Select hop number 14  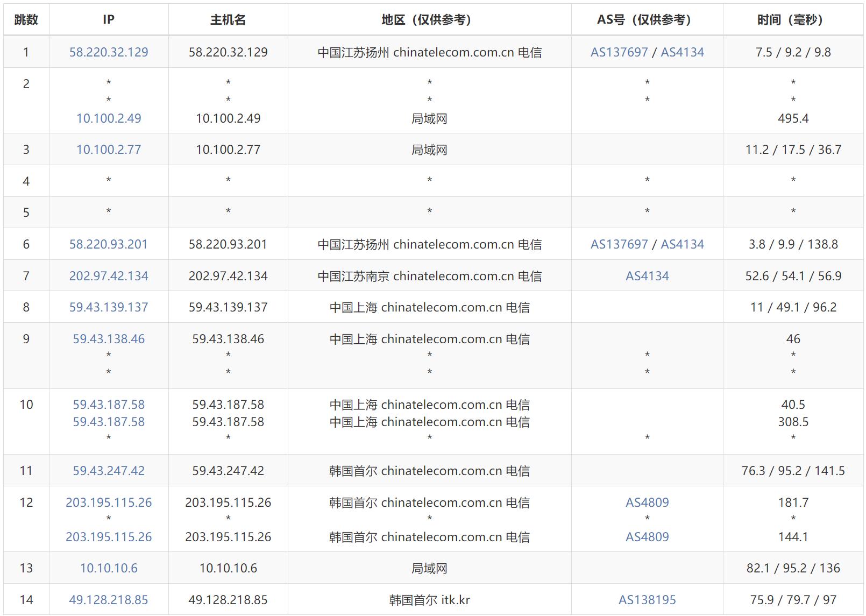click(26, 600)
